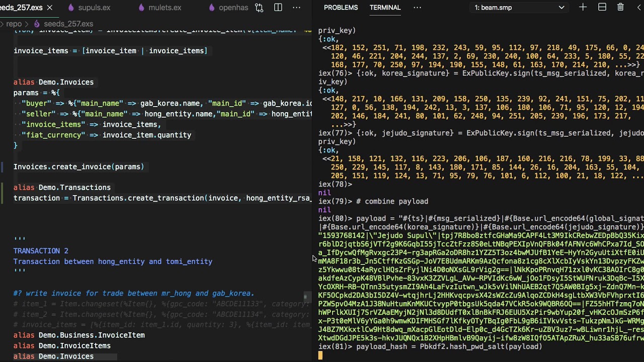Click the 'iex(77)>' jejudo_signature command line

[x=481, y=133]
